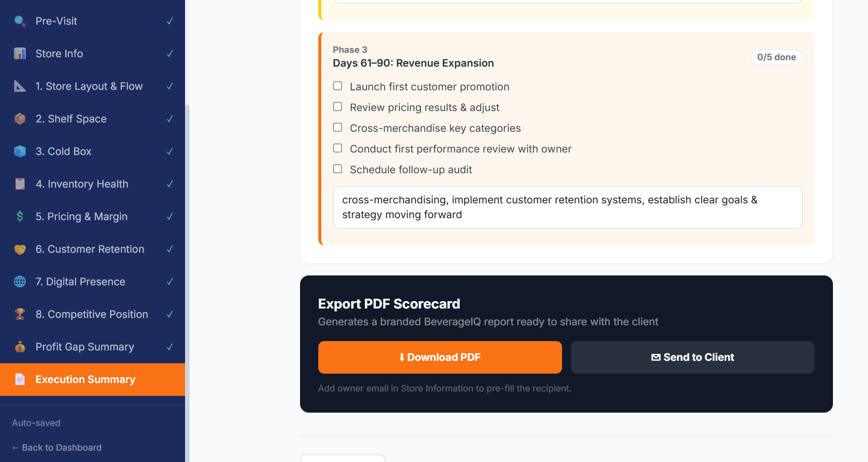Select the Profit Gap Summary money bag icon
Image resolution: width=868 pixels, height=462 pixels.
(20, 346)
